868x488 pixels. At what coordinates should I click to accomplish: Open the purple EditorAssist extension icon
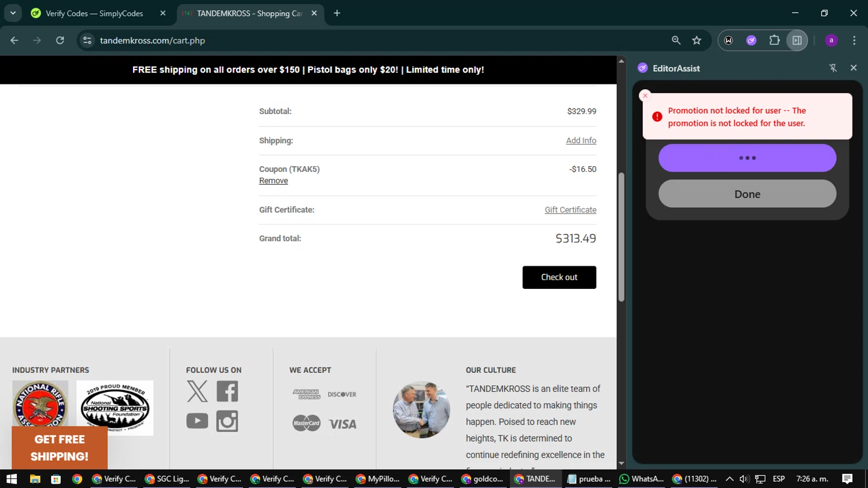pyautogui.click(x=751, y=41)
